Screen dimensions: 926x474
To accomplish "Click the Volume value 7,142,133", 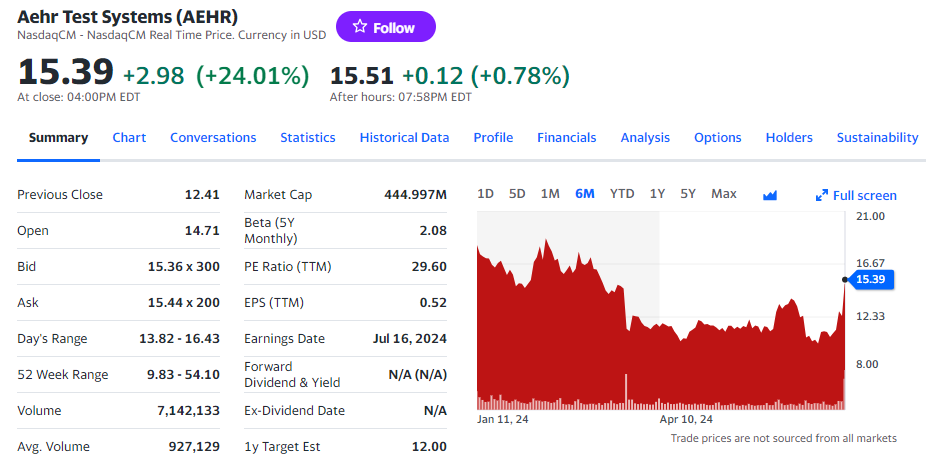I will click(x=188, y=410).
